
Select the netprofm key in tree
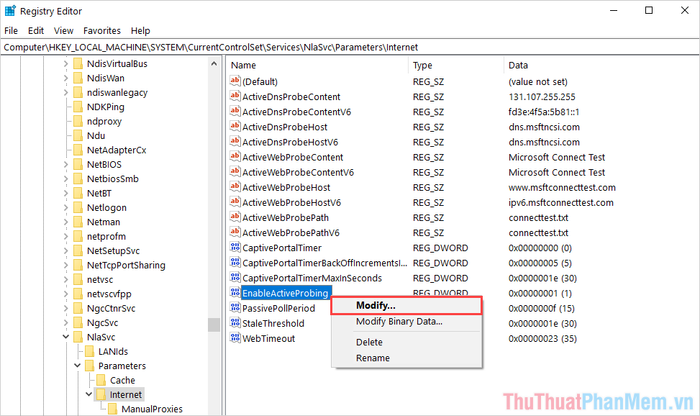(x=106, y=237)
